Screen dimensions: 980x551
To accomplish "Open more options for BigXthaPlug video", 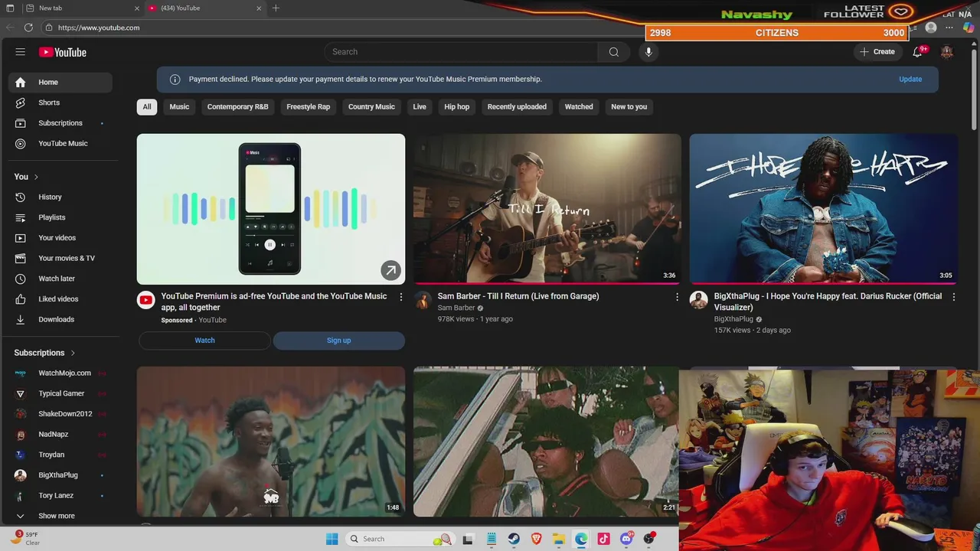I will [x=953, y=297].
